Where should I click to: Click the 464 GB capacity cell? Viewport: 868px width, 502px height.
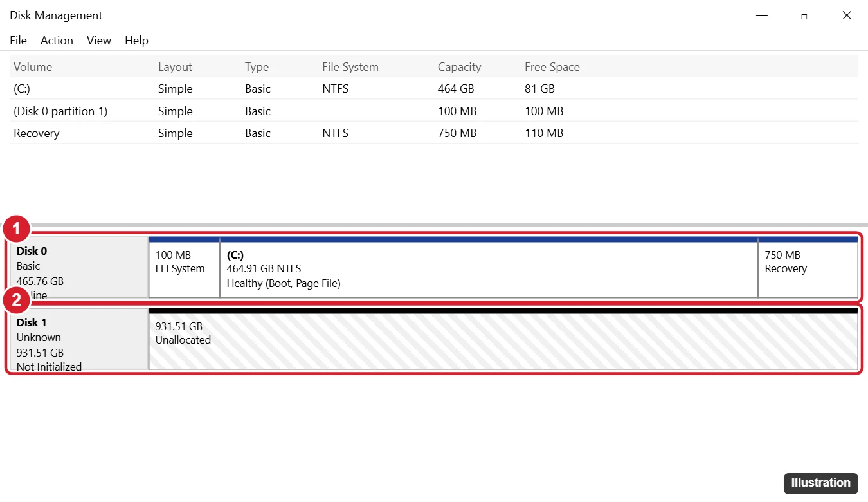(x=456, y=89)
